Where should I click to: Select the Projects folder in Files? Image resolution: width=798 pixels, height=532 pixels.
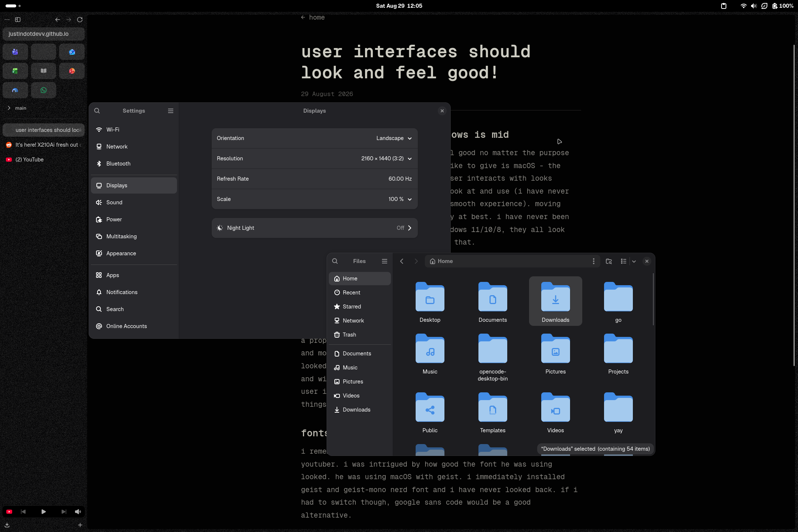[x=618, y=354]
